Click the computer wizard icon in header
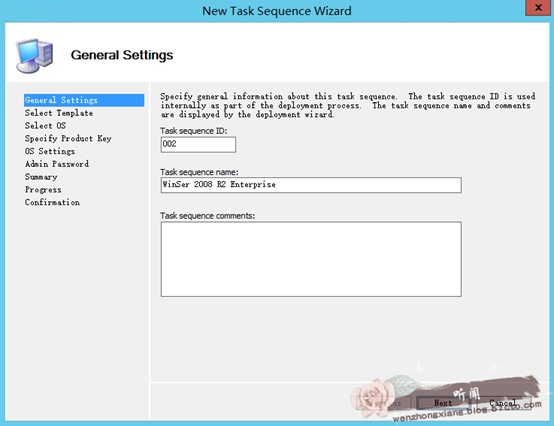The height and width of the screenshot is (426, 554). click(x=34, y=55)
